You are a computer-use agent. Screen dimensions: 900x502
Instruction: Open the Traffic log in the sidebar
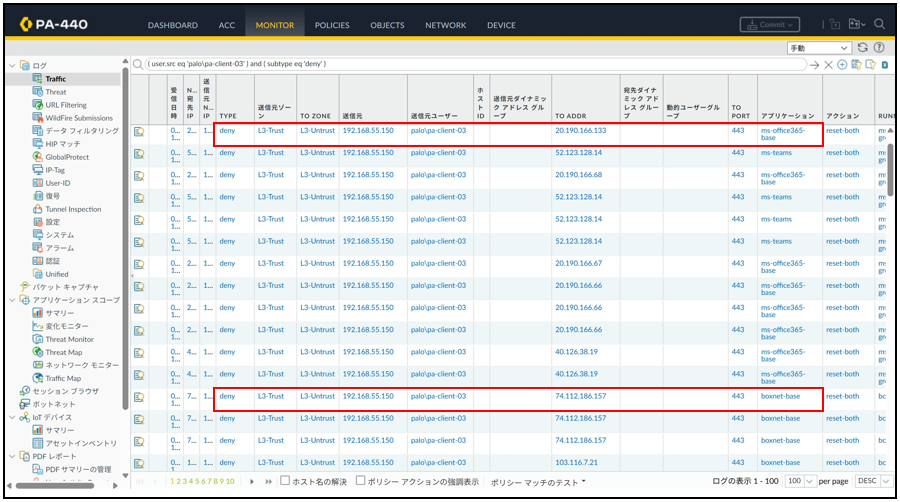tap(56, 79)
